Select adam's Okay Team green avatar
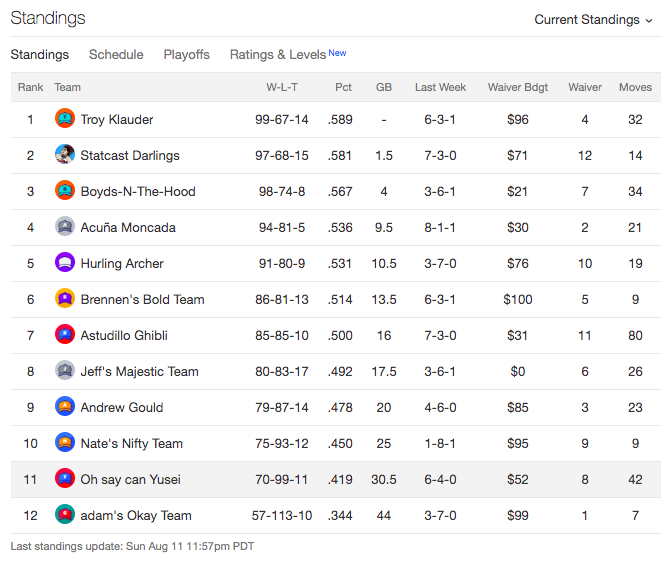Screen dimensions: 669x566 click(65, 515)
